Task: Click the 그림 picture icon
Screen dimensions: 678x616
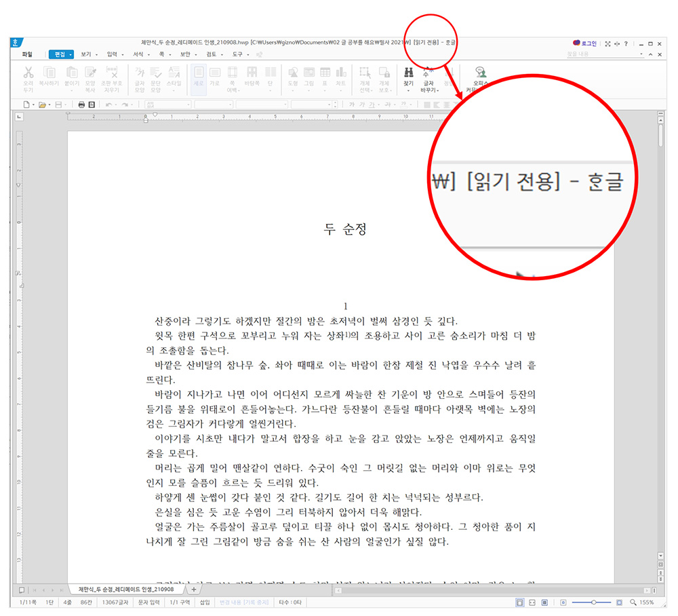Action: [x=308, y=72]
